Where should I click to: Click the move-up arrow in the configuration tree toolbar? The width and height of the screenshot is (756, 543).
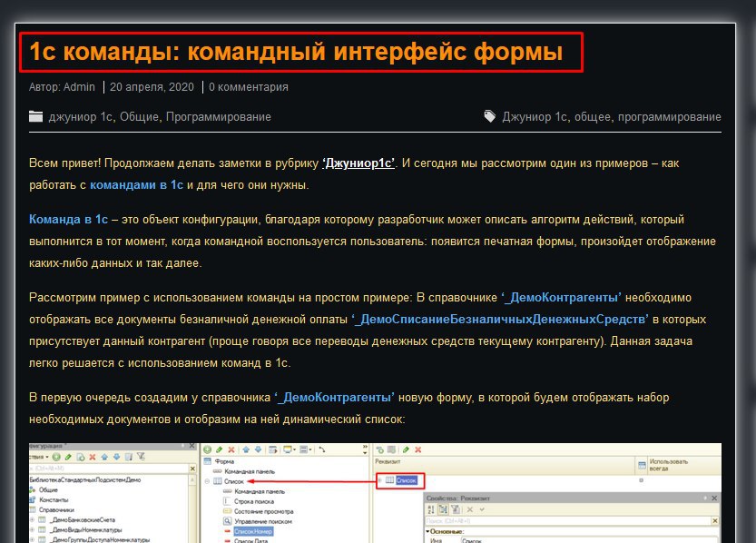104,457
